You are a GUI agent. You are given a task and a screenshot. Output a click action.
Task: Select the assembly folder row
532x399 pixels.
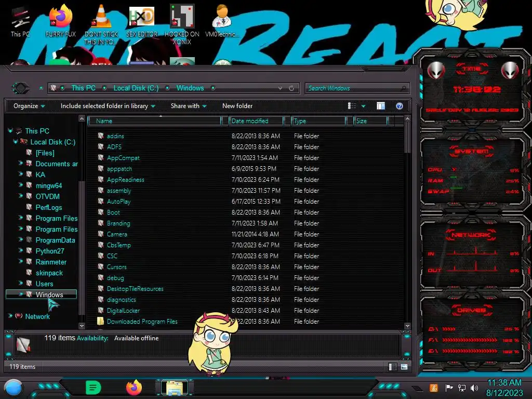click(245, 191)
